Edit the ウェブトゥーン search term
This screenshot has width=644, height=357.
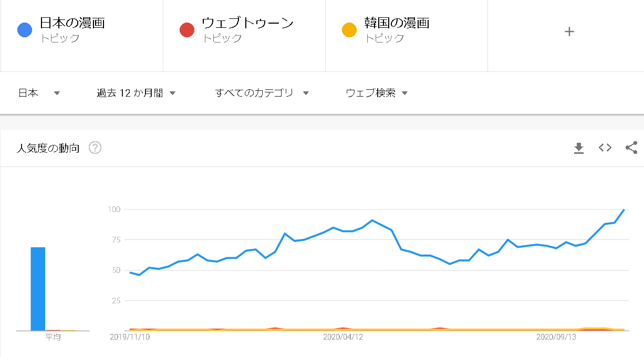tap(248, 23)
